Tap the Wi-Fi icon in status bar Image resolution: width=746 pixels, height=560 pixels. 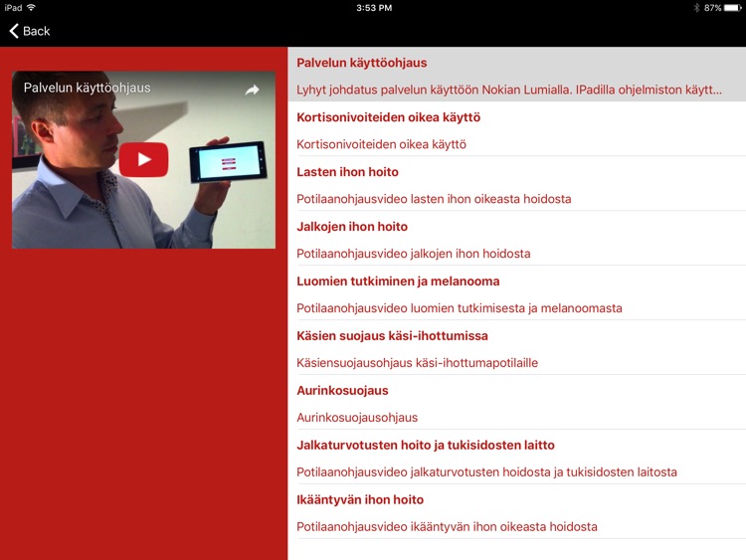[x=32, y=8]
